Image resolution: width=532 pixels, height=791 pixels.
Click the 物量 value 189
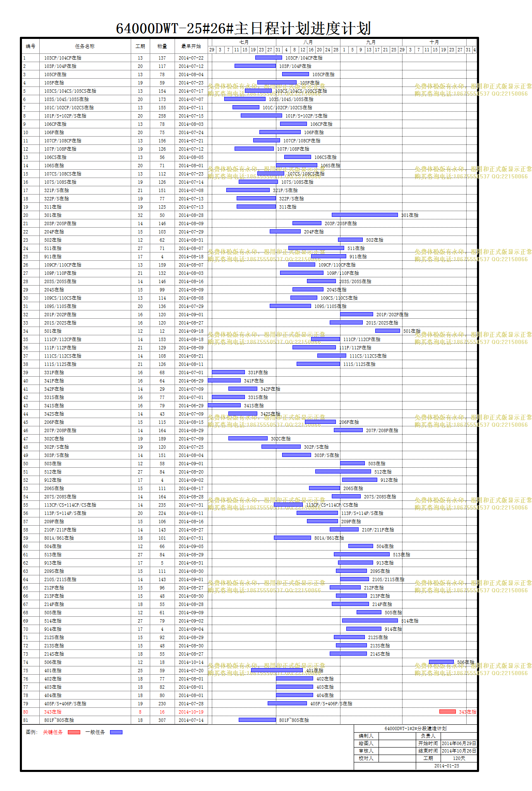(x=162, y=439)
